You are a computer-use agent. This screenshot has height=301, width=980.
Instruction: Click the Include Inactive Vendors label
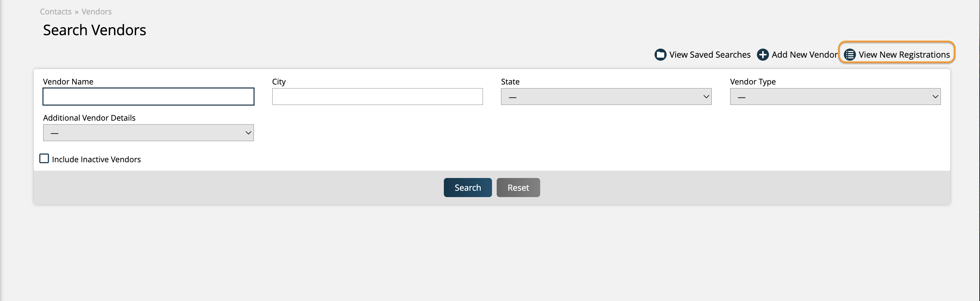[96, 159]
